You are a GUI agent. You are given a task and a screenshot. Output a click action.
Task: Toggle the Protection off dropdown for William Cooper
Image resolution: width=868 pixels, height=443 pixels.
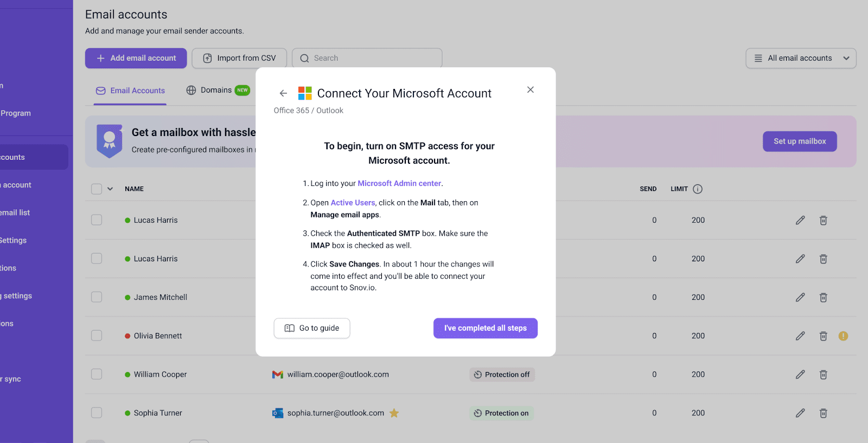(502, 375)
